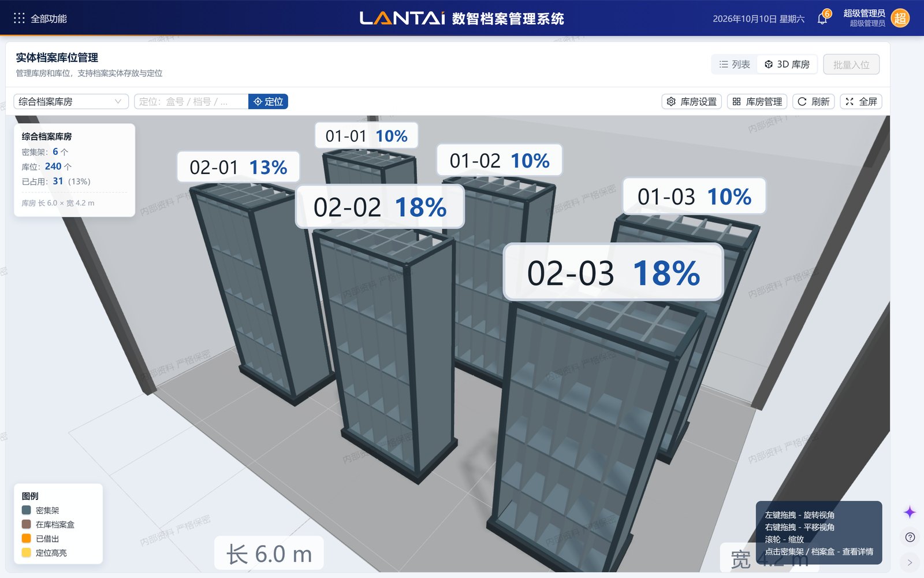Click the 库房 长 6.0 × 宽 4.2 m text
Viewport: 924px width, 578px height.
58,203
